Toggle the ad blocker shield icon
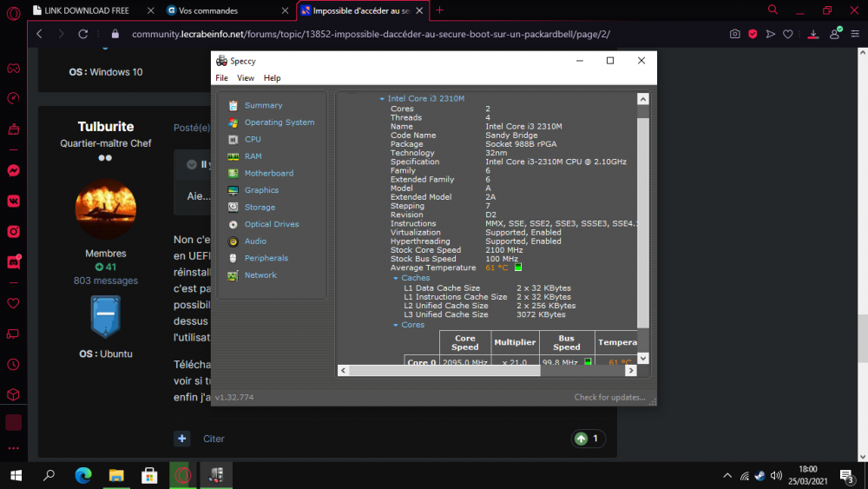868x489 pixels. pyautogui.click(x=753, y=34)
